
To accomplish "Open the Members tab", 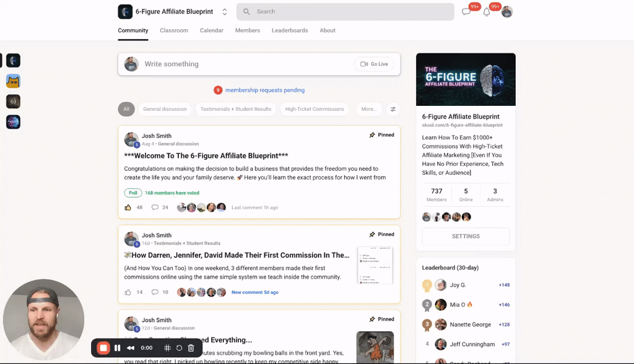I will [248, 30].
